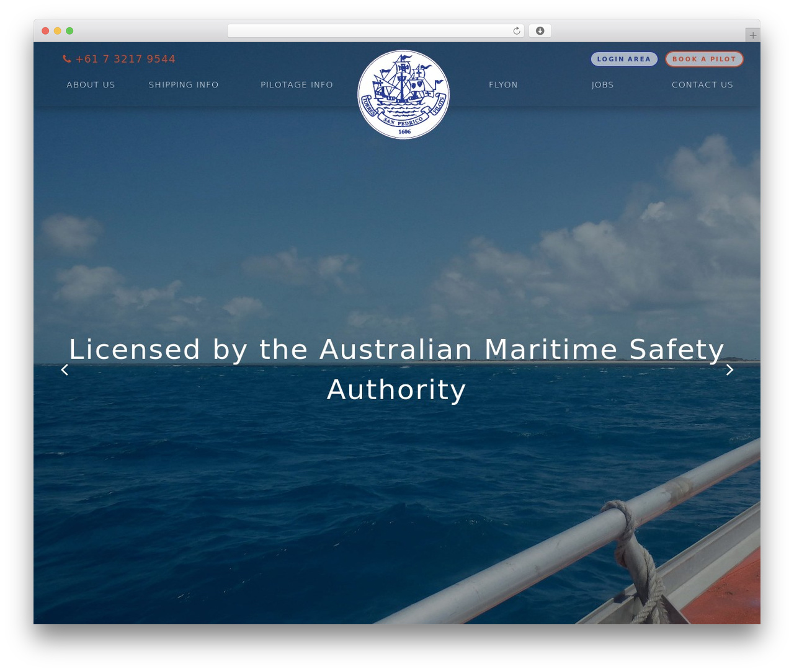Click the Login Area button

point(624,59)
